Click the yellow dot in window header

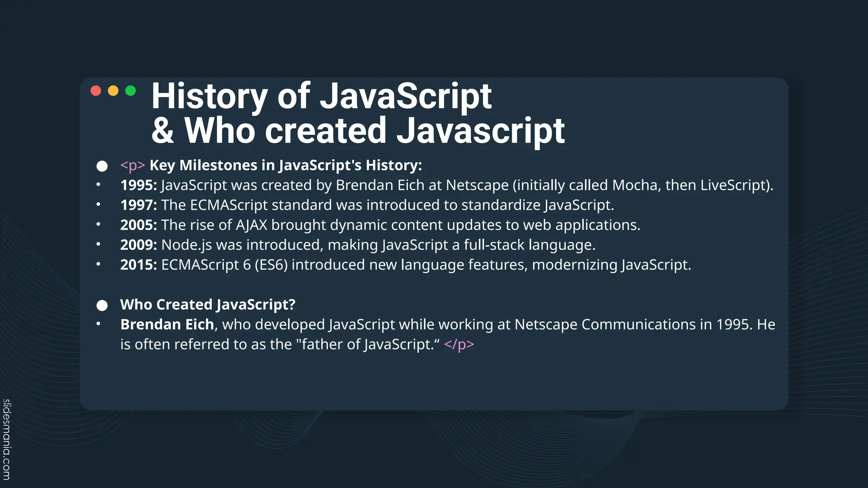click(x=113, y=91)
